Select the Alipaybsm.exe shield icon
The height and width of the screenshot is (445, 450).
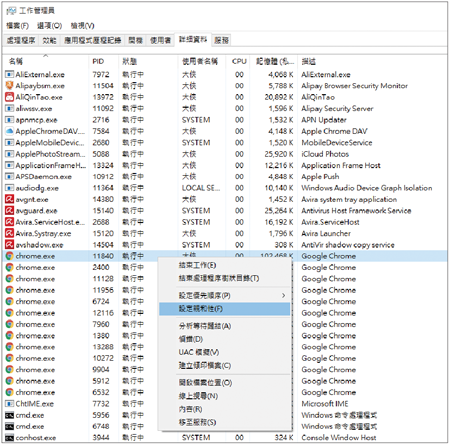(9, 86)
